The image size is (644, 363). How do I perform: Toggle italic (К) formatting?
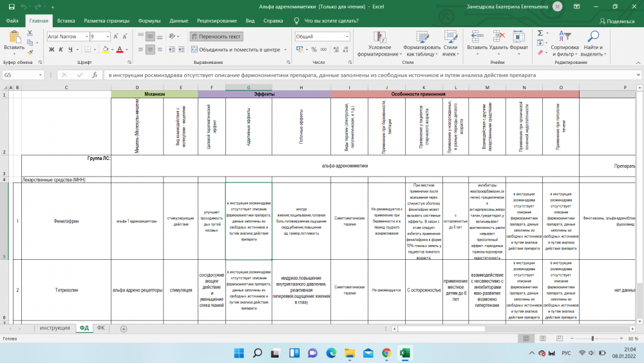[61, 50]
